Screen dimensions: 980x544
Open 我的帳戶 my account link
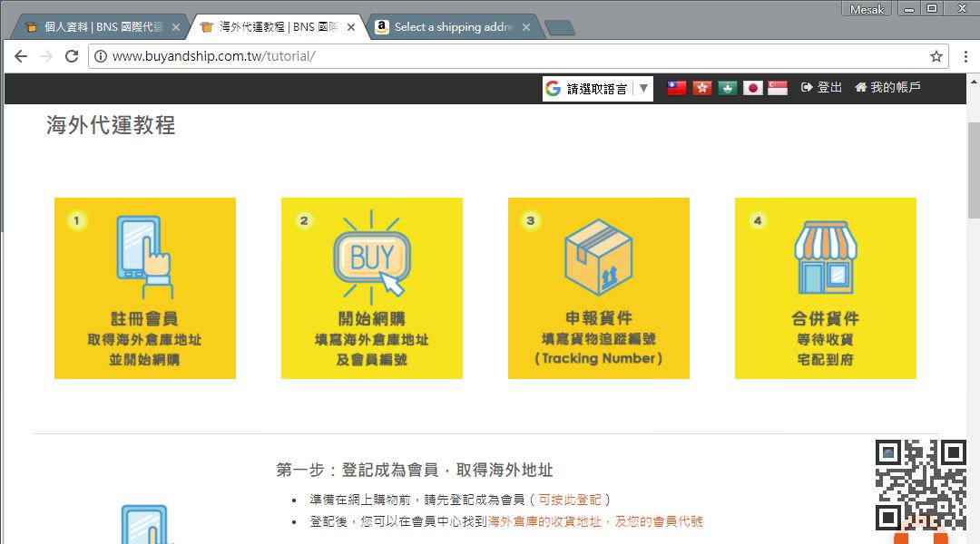click(887, 88)
